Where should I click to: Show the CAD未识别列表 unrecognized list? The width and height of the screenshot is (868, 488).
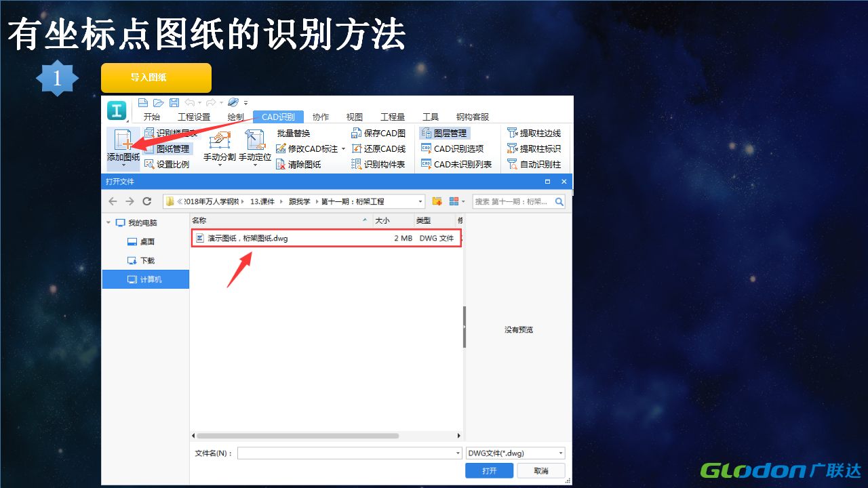(x=456, y=164)
